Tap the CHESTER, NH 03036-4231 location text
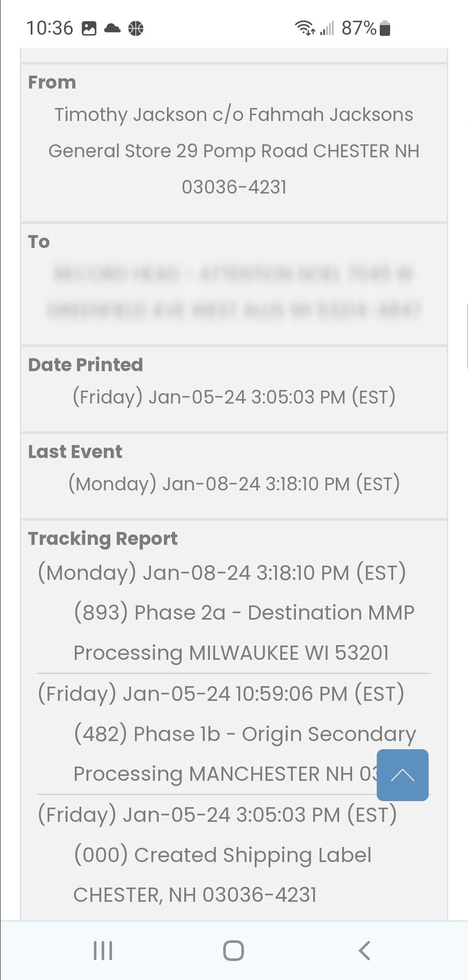Image resolution: width=468 pixels, height=980 pixels. (x=195, y=895)
